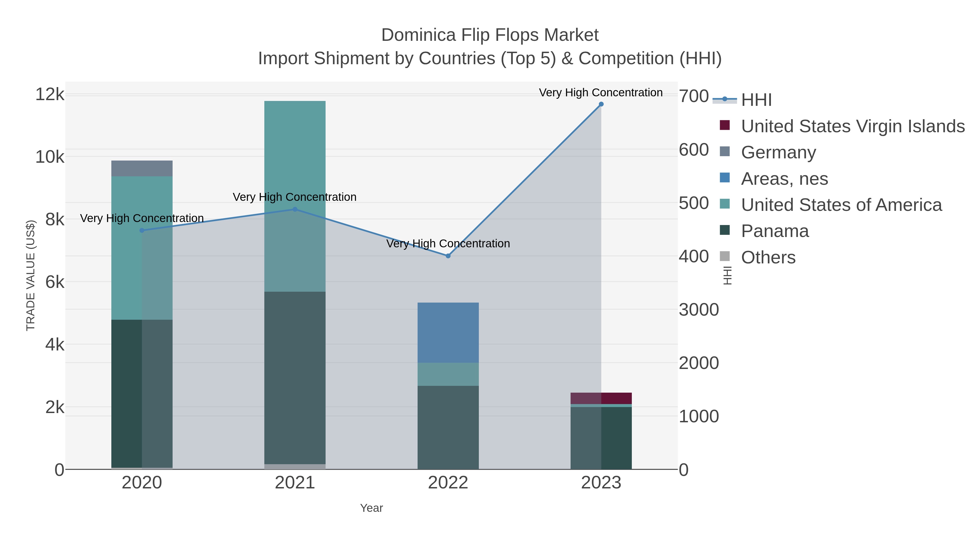Select the 2021 HHI data point

[295, 210]
